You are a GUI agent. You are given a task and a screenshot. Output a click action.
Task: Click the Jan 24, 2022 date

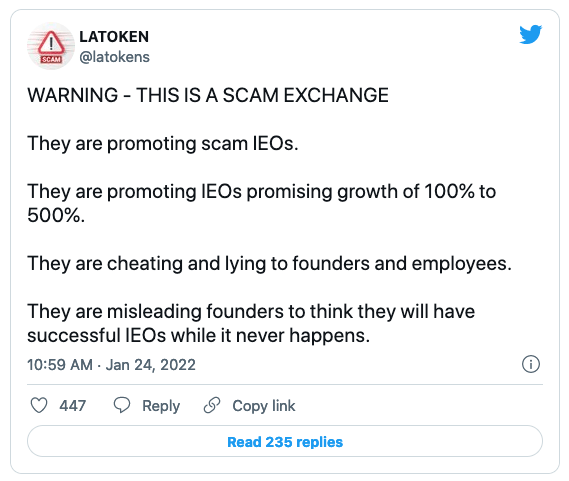[151, 365]
